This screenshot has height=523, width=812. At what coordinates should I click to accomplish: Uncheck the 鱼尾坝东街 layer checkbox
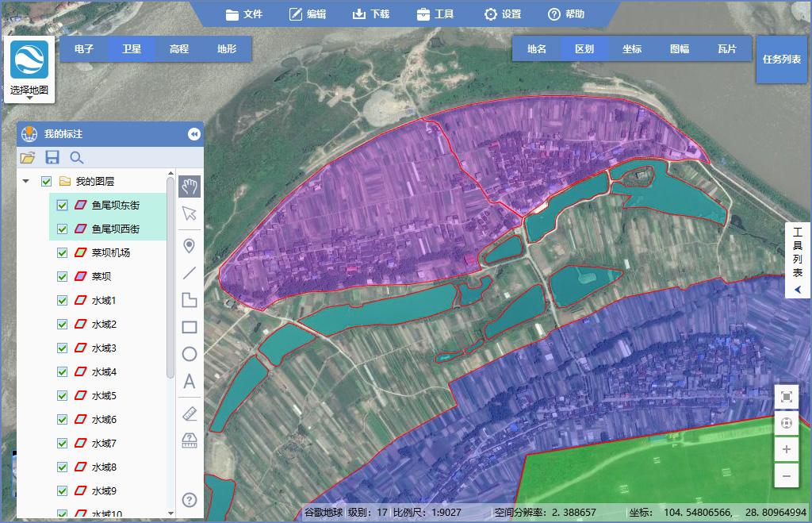62,206
